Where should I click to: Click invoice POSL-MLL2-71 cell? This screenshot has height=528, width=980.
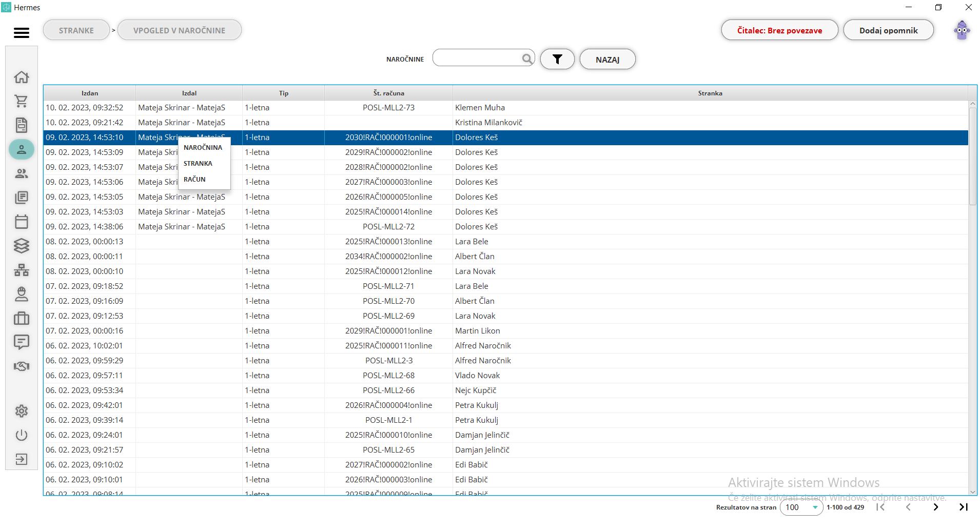(x=389, y=286)
